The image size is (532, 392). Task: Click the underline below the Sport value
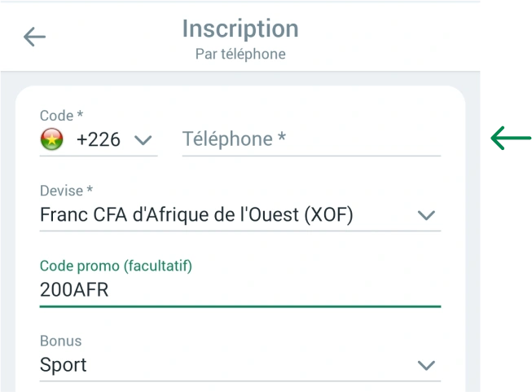coord(240,381)
